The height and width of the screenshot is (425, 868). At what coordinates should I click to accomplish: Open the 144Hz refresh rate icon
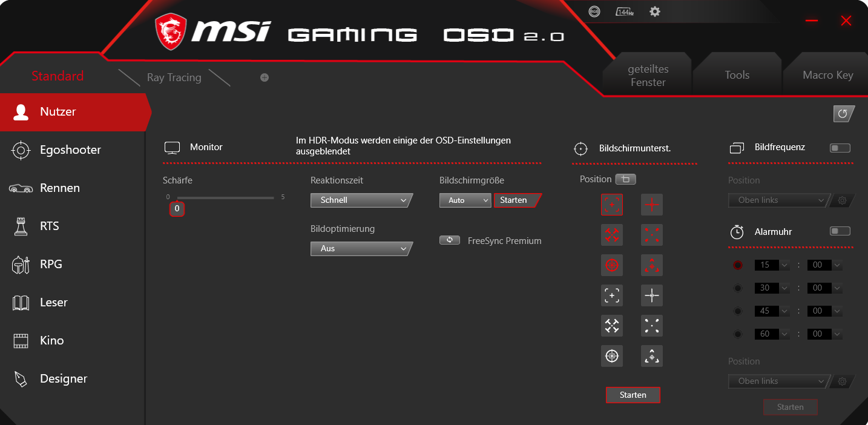point(624,12)
